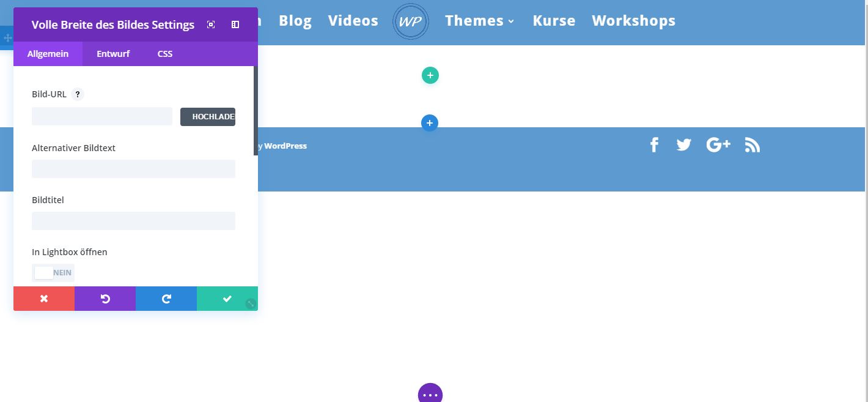The width and height of the screenshot is (868, 402).
Task: Switch to the CSS tab
Action: [165, 54]
